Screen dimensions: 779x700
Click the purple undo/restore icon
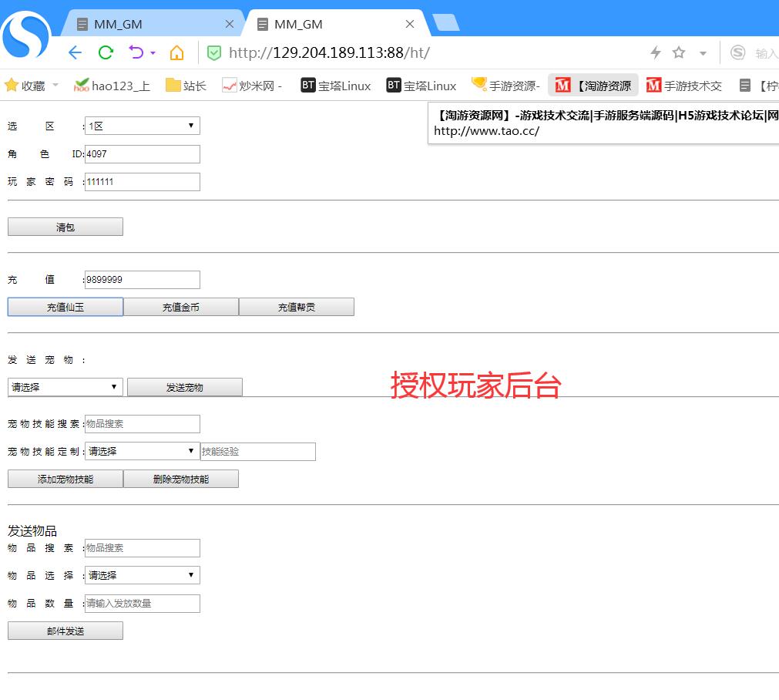click(x=136, y=52)
